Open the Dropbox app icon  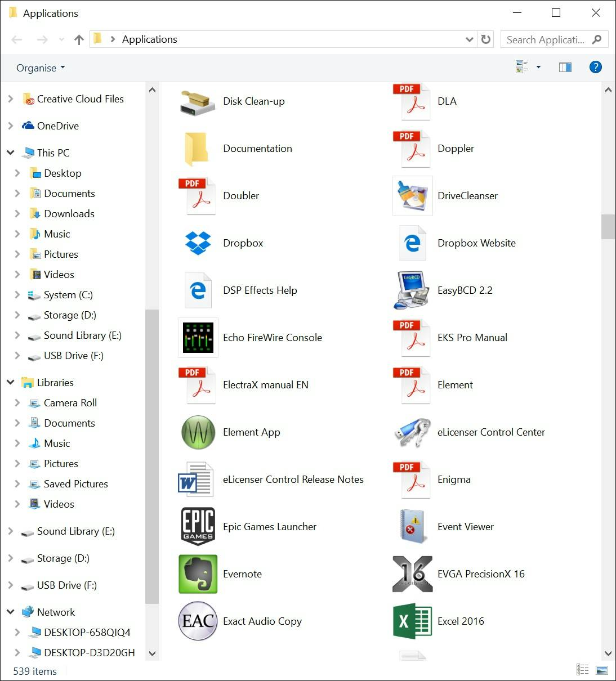click(x=198, y=243)
